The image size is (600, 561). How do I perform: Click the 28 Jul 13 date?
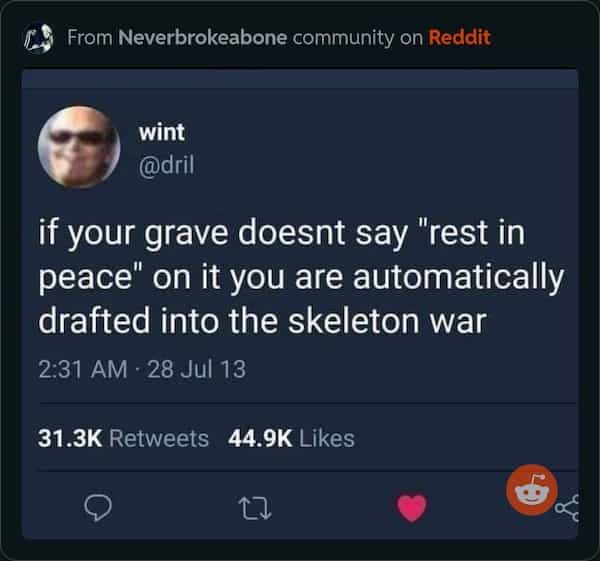pyautogui.click(x=196, y=369)
